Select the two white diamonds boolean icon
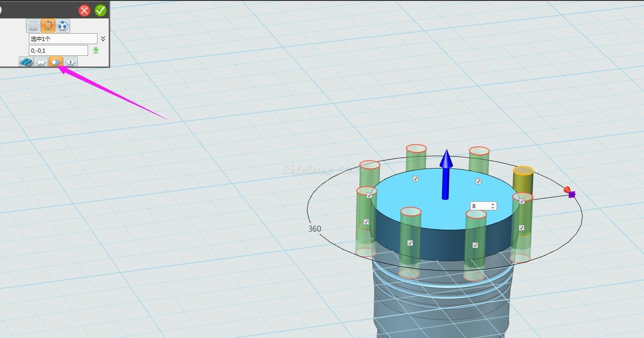Screen dimensions: 644x338 point(41,62)
